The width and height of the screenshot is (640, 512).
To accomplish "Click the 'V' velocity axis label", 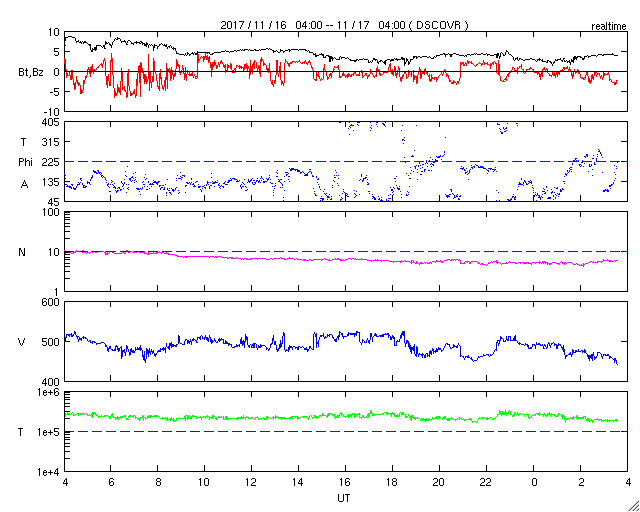I will click(22, 342).
